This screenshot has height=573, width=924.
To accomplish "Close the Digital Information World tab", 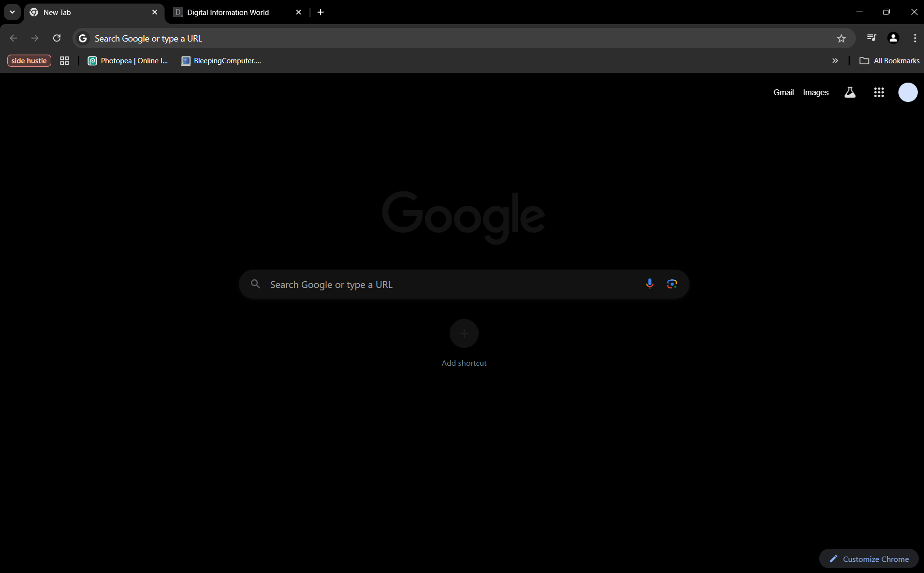I will pos(298,12).
